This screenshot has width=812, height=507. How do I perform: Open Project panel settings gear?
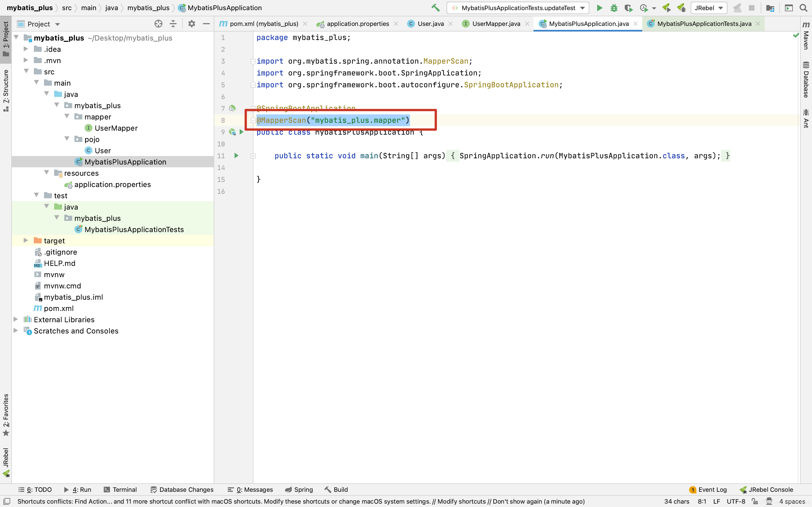(x=192, y=24)
